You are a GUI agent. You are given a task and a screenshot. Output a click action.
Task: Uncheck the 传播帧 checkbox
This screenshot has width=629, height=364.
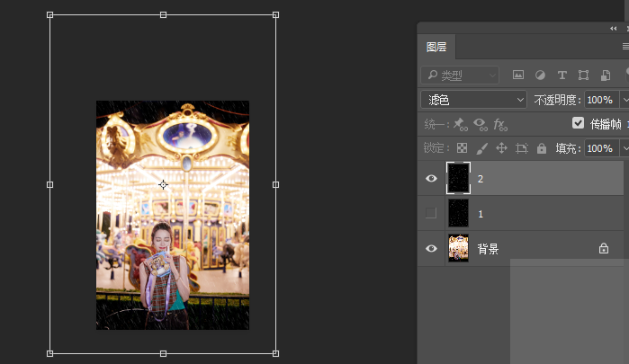tap(579, 124)
